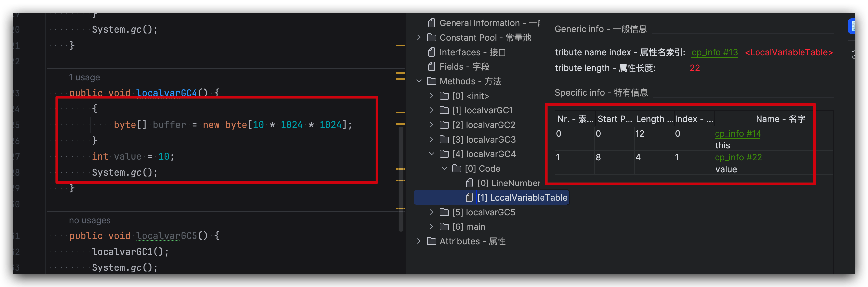
Task: Open the cp_info #13 attribute name link
Action: tap(715, 52)
